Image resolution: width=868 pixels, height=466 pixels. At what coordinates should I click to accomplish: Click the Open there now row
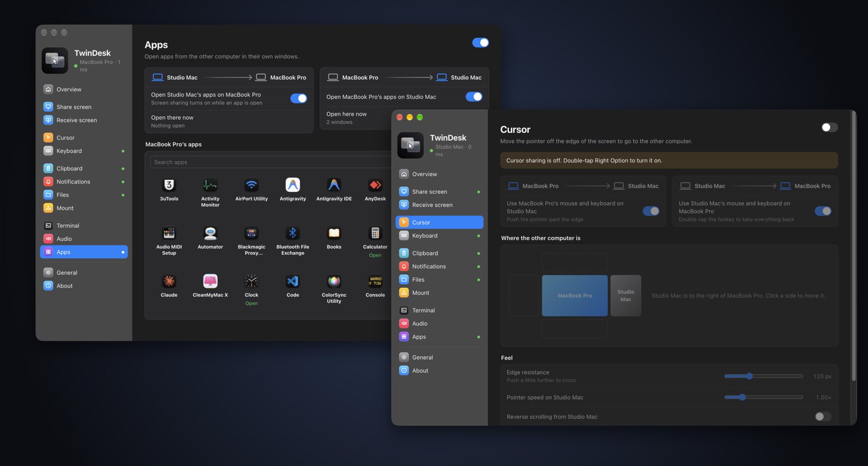(229, 122)
